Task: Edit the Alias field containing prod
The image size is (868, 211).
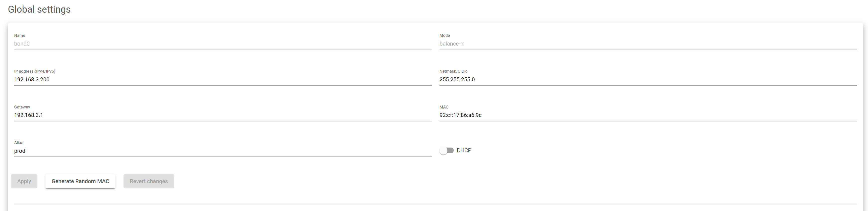Action: coord(223,151)
